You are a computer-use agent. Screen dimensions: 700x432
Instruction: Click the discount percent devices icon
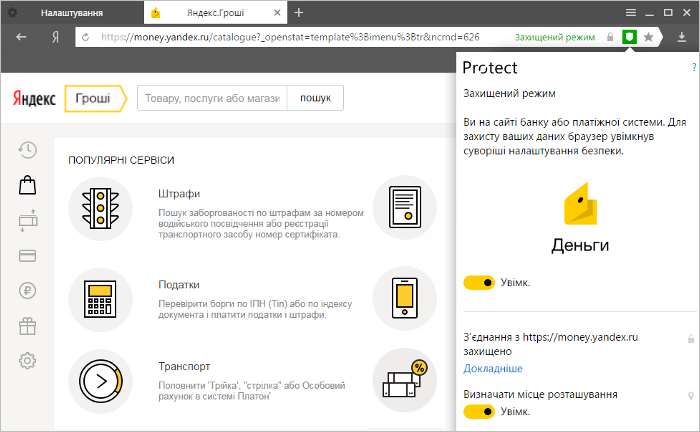pyautogui.click(x=404, y=380)
